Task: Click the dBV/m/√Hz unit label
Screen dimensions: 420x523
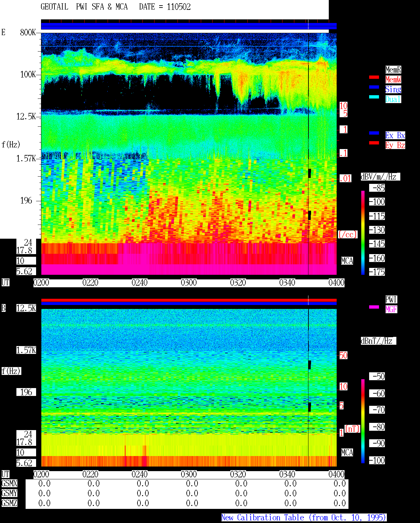Action: pos(380,177)
